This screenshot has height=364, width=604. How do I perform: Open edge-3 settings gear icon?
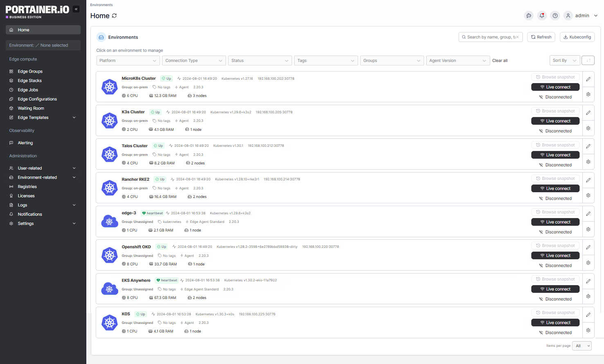[588, 229]
